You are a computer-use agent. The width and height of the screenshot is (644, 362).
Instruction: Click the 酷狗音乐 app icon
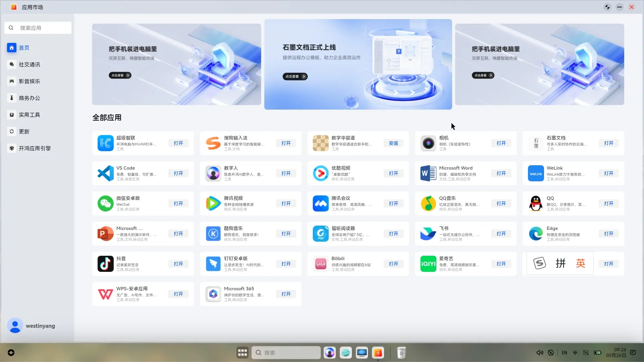[213, 234]
